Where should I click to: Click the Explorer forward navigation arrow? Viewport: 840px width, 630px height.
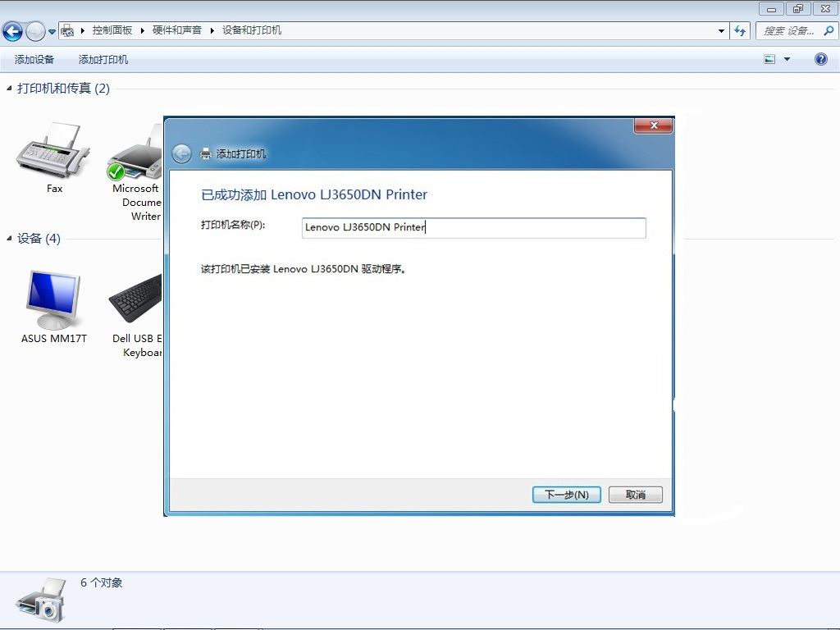pyautogui.click(x=35, y=31)
